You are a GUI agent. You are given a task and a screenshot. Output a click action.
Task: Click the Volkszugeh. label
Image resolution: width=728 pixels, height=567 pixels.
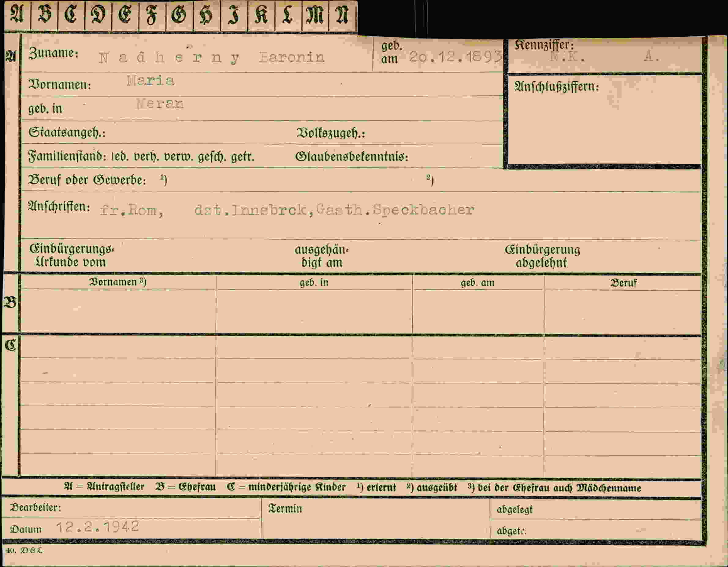(x=331, y=133)
